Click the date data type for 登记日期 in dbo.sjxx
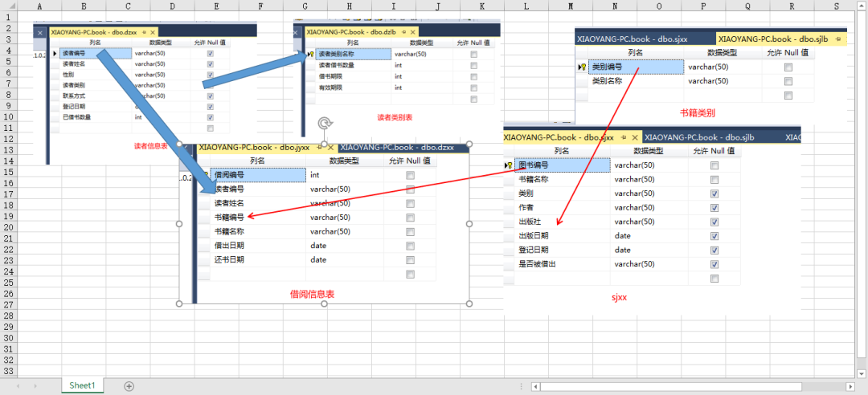The width and height of the screenshot is (868, 395). [622, 250]
